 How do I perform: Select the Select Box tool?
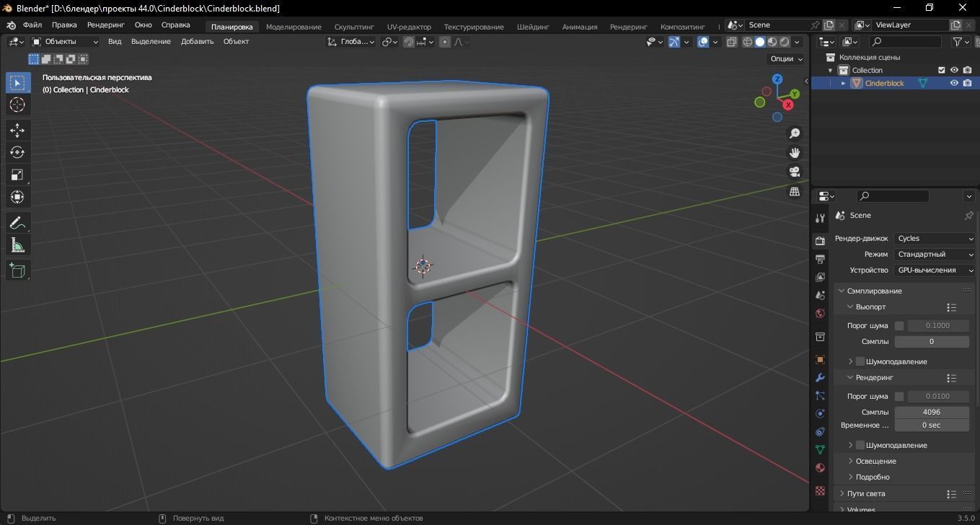pos(17,83)
